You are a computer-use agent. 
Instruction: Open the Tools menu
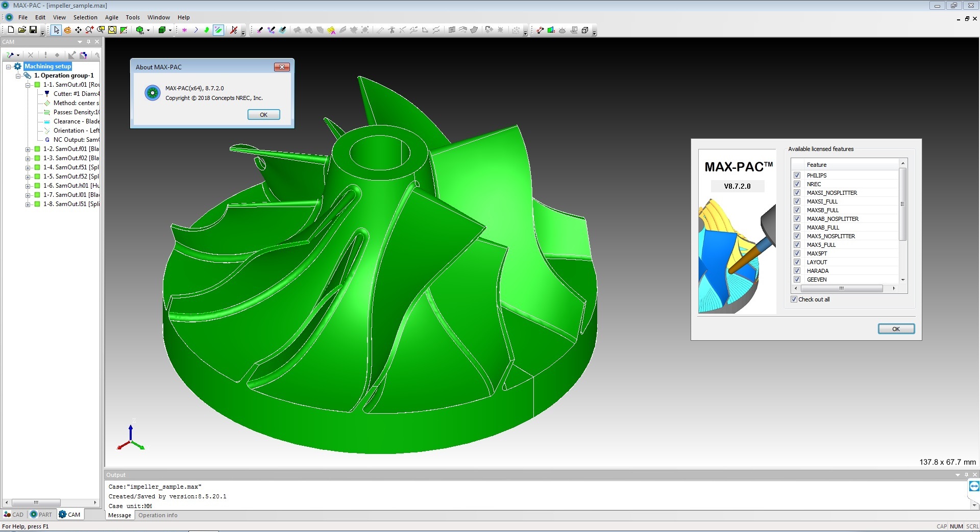[x=133, y=17]
